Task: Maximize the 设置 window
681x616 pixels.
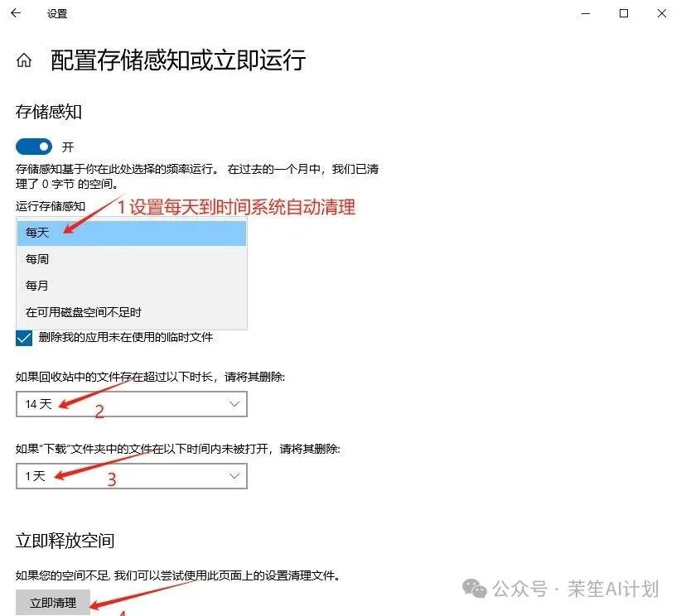Action: [624, 13]
